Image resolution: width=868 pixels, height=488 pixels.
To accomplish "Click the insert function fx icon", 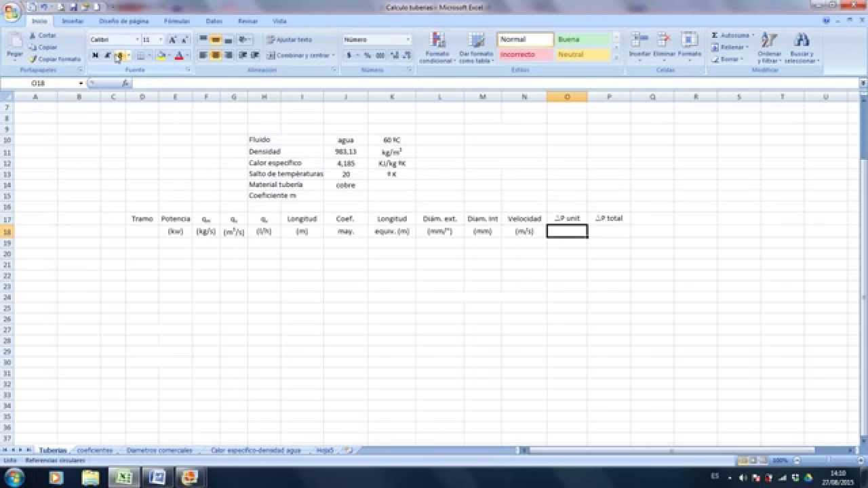I will [125, 83].
